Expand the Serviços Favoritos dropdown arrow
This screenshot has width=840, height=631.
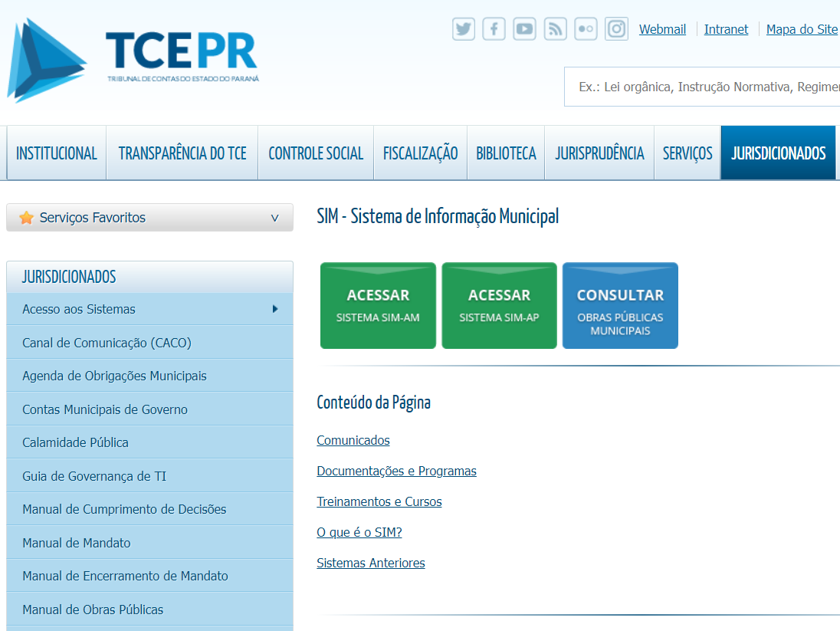click(275, 219)
